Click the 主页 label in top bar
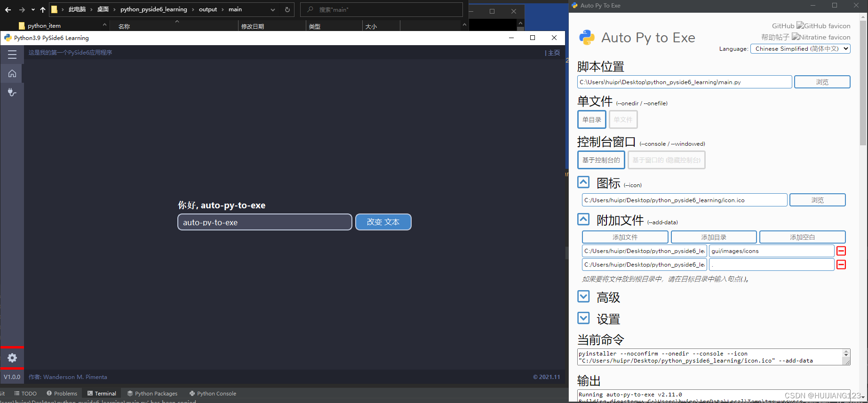 [x=554, y=53]
